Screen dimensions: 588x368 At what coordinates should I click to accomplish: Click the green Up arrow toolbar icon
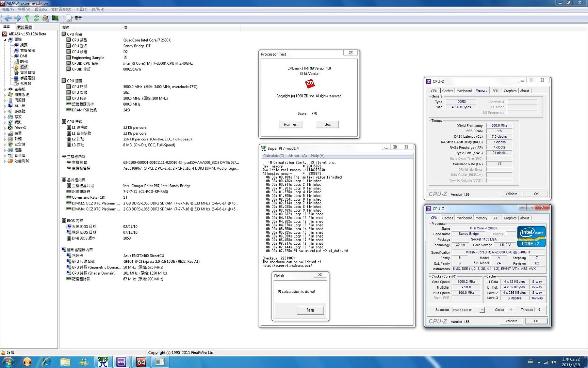27,18
